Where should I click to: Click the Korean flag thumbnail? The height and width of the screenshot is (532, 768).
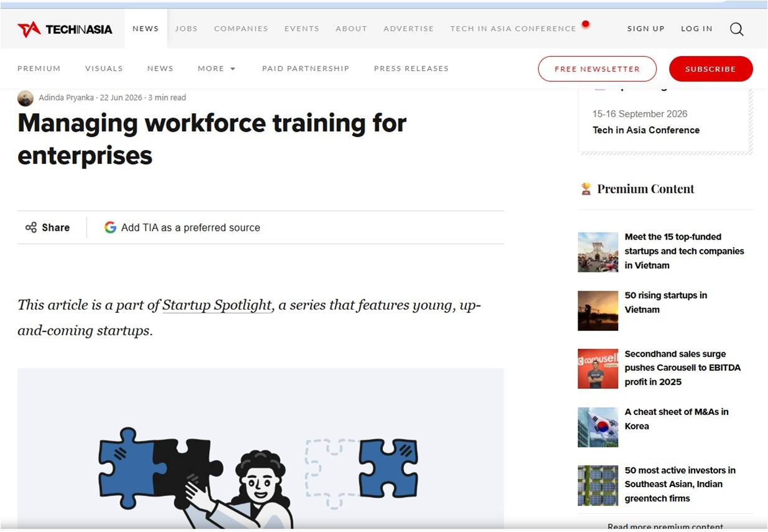597,427
